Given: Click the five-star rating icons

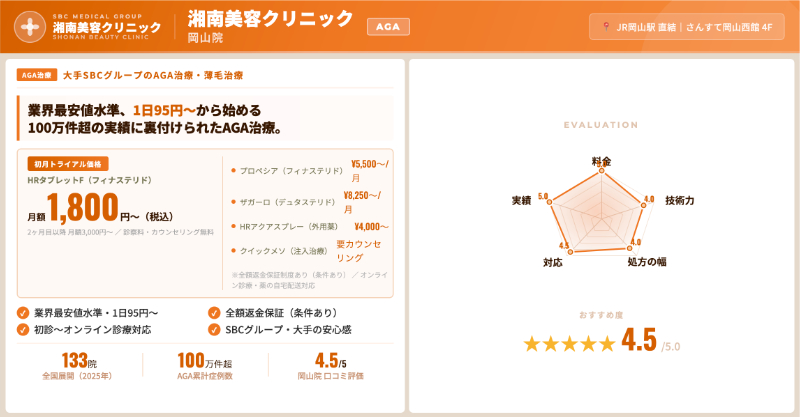Looking at the screenshot, I should tap(570, 344).
